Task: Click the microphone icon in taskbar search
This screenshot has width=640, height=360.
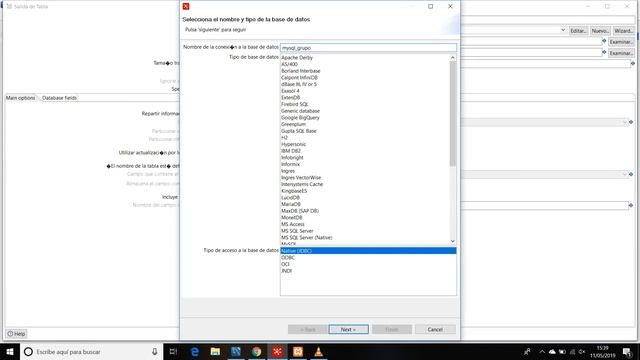Action: (155, 351)
